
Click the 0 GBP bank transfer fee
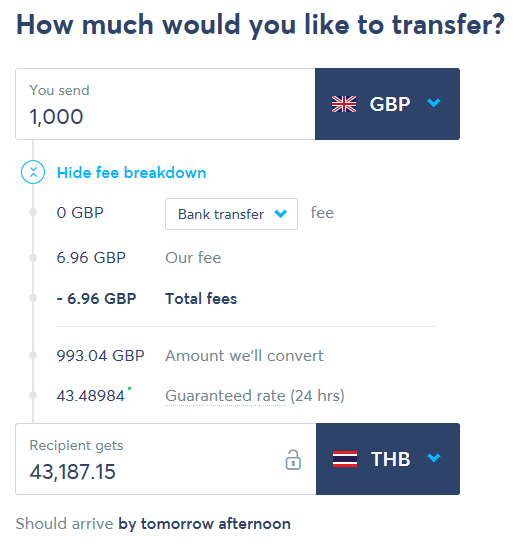click(80, 213)
